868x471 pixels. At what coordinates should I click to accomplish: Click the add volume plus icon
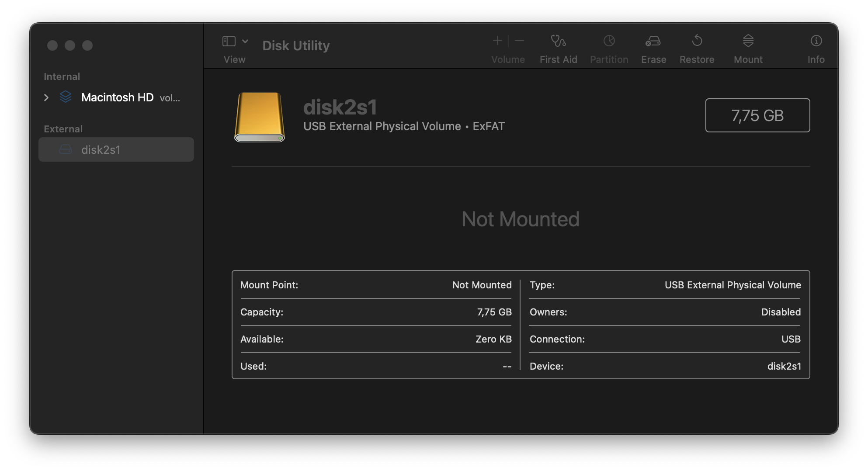tap(497, 41)
